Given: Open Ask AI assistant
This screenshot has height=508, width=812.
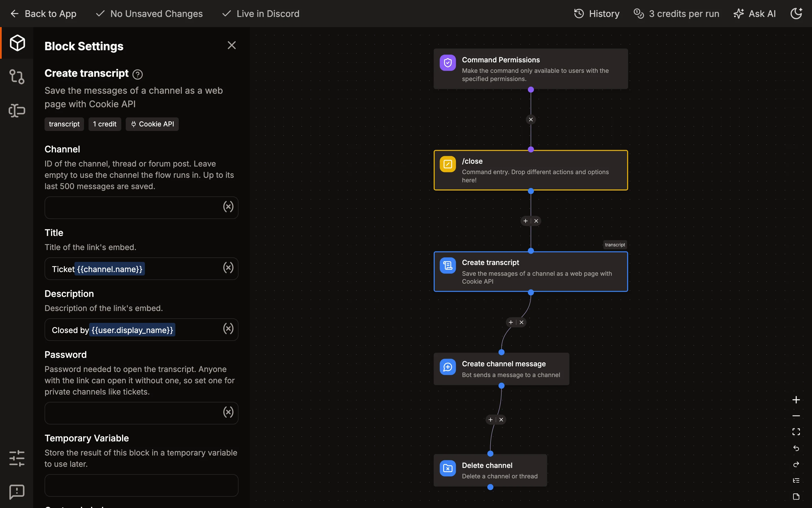Looking at the screenshot, I should coord(754,14).
